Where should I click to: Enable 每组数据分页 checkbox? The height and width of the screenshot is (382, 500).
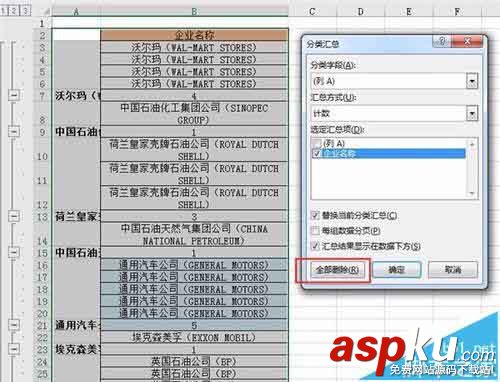pyautogui.click(x=315, y=230)
